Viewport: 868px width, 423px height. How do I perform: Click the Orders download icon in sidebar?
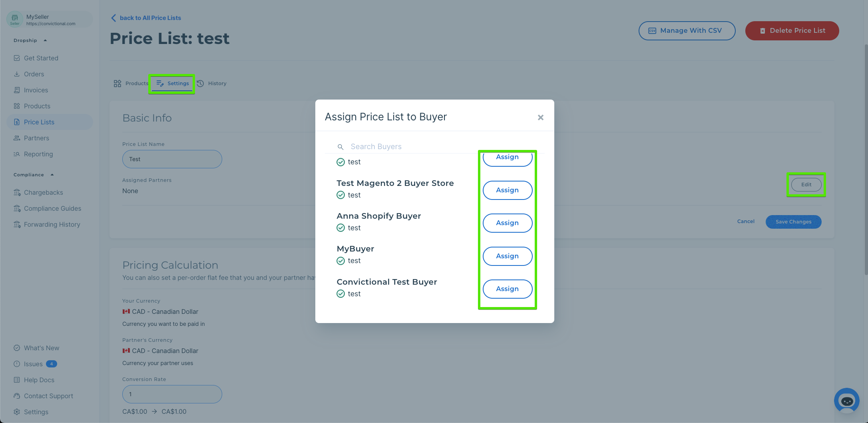(x=17, y=74)
